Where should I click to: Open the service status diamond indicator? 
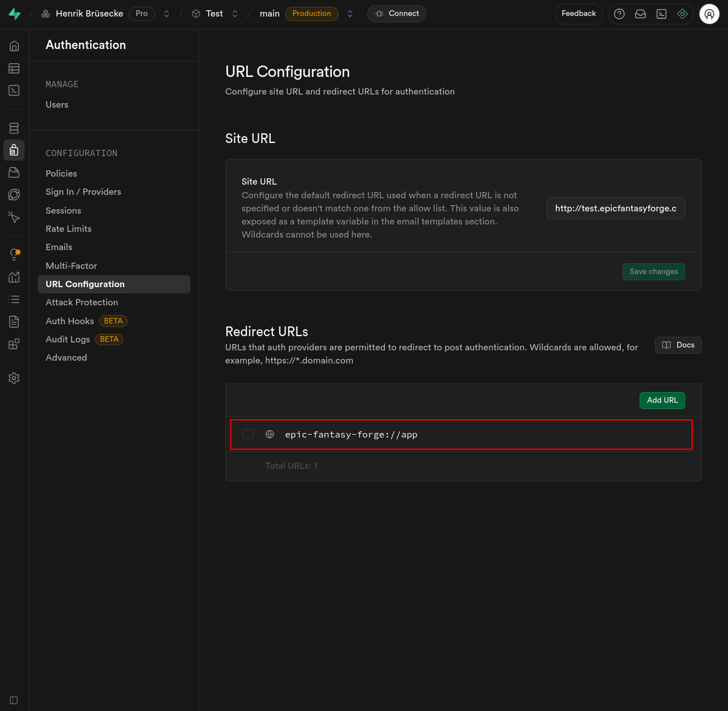(682, 14)
